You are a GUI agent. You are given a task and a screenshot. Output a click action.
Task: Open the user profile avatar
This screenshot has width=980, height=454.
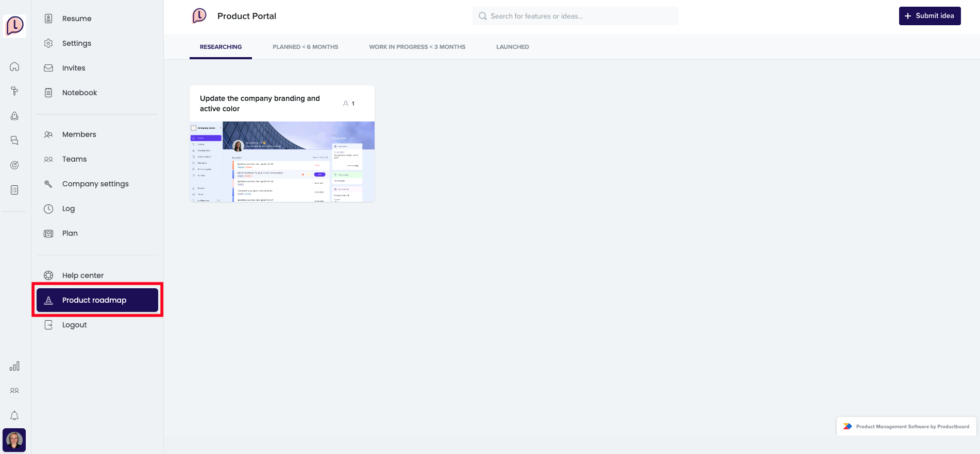pyautogui.click(x=14, y=440)
